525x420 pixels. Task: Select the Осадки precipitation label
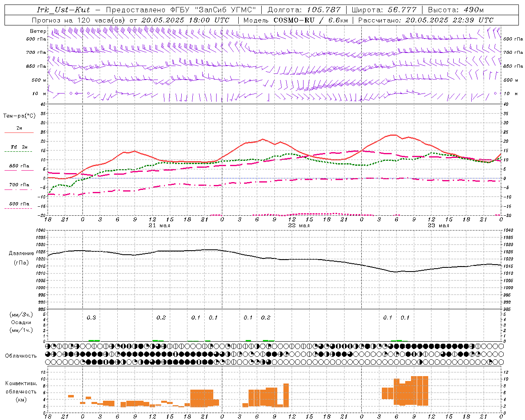click(21, 322)
